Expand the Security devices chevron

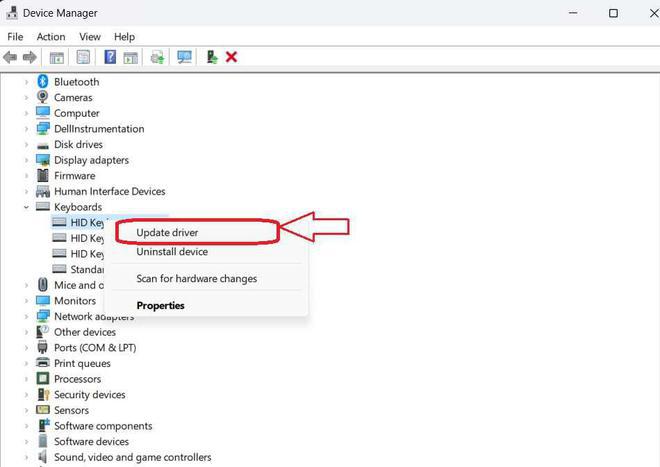tap(27, 395)
